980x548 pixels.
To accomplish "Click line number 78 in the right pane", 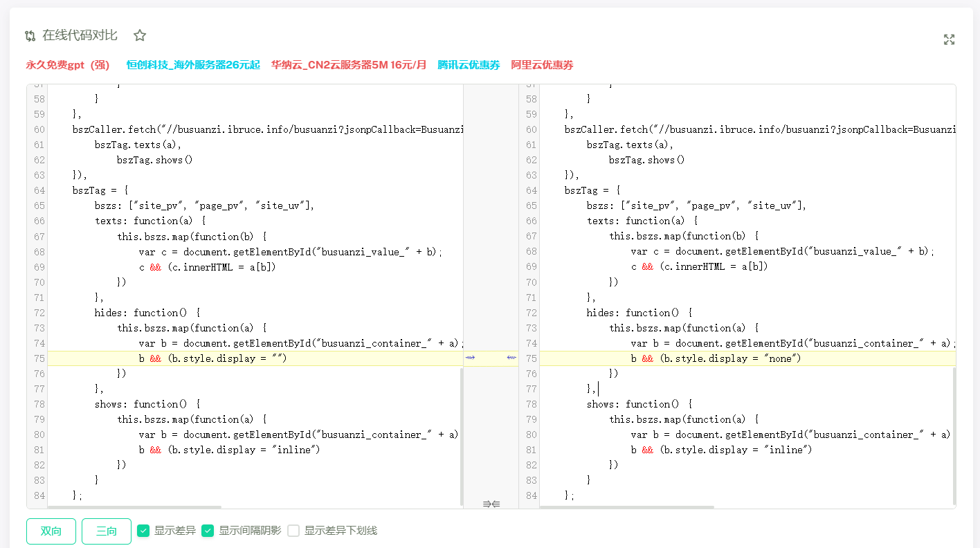I will coord(531,404).
